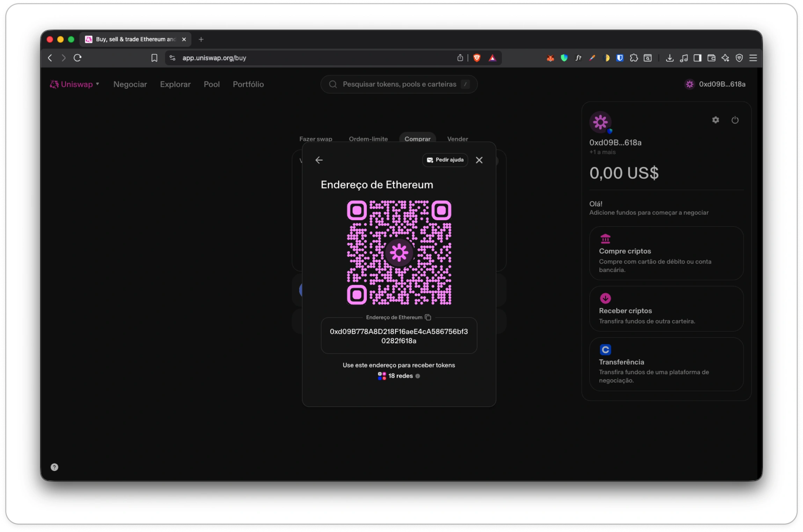Click the Coinbase icon on Transferência
The image size is (803, 532).
click(x=605, y=349)
